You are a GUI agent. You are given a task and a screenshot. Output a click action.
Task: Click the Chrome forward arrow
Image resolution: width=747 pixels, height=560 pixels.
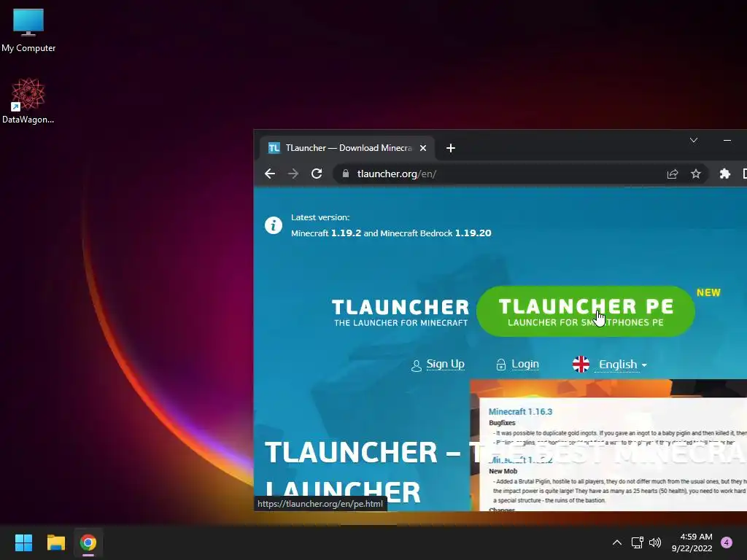[293, 174]
